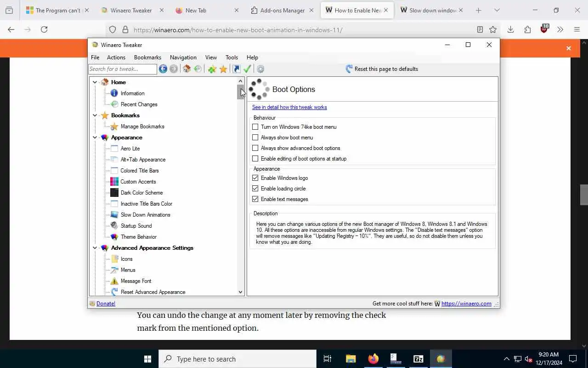Click the Donate! link

click(106, 304)
